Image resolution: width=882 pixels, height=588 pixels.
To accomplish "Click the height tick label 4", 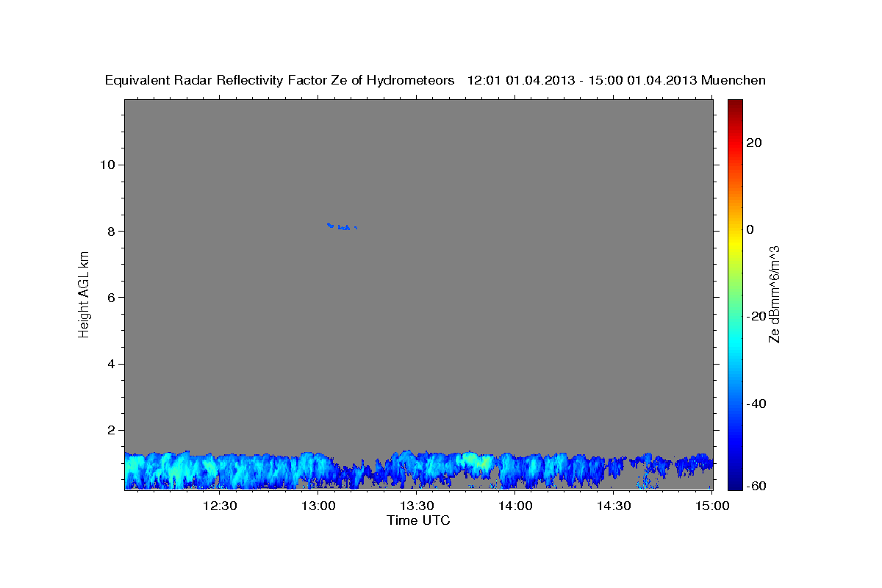I will [x=110, y=364].
